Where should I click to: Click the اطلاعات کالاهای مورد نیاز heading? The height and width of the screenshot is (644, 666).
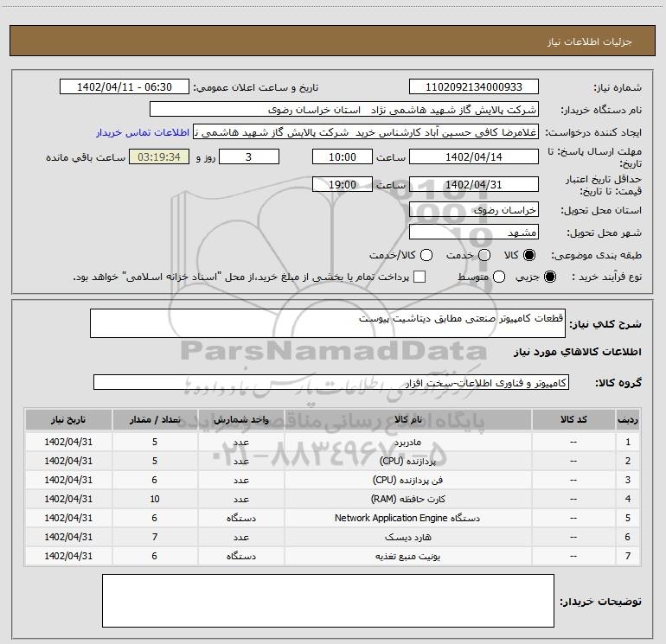(577, 352)
